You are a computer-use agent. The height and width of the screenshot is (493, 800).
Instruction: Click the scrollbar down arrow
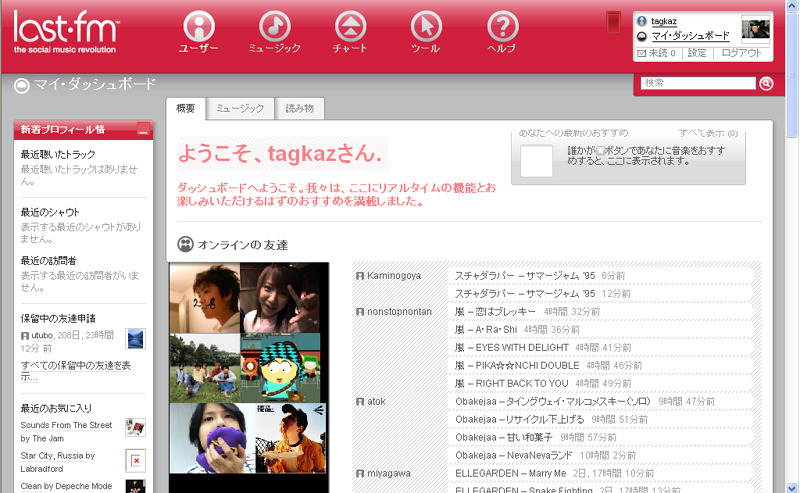pyautogui.click(x=792, y=487)
